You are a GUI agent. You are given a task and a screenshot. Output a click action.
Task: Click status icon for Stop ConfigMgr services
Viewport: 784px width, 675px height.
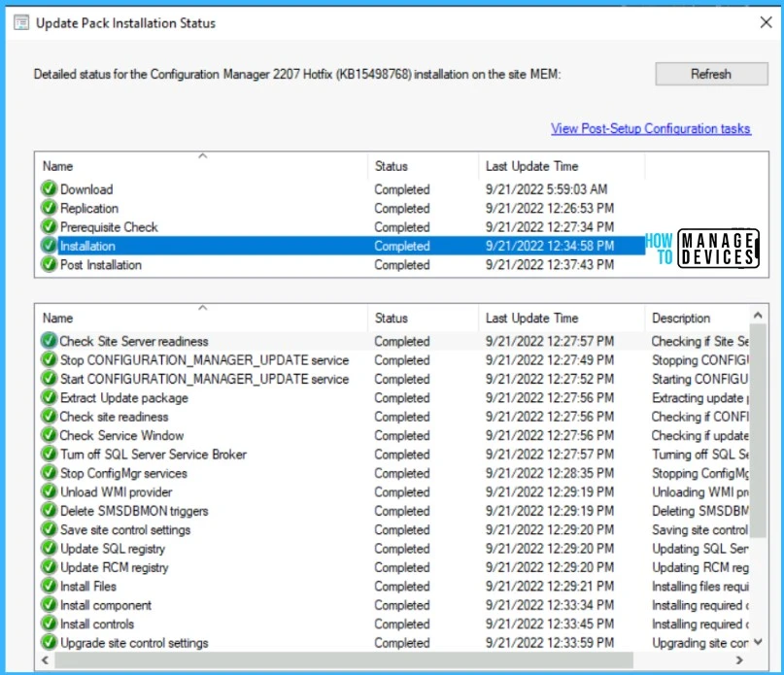pyautogui.click(x=49, y=473)
